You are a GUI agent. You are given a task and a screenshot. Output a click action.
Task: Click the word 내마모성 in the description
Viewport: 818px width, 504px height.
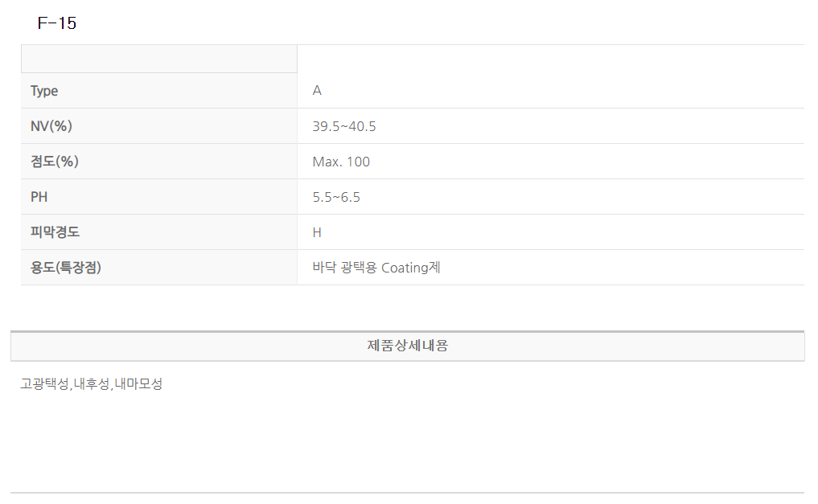tap(138, 384)
